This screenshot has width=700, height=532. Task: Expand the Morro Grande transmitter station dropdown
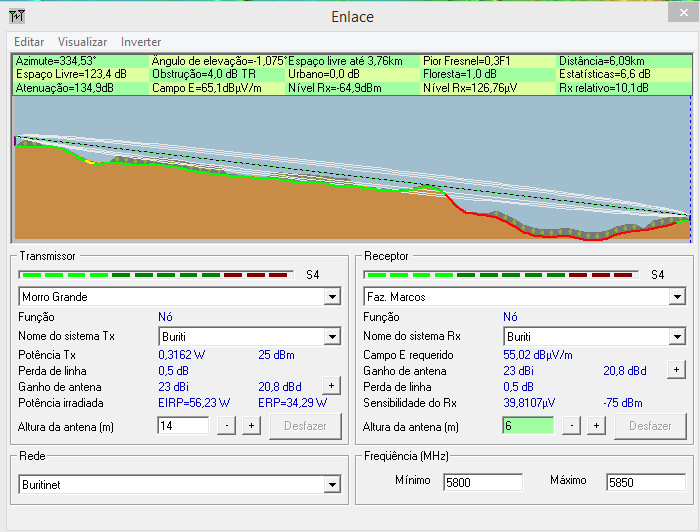pos(332,297)
